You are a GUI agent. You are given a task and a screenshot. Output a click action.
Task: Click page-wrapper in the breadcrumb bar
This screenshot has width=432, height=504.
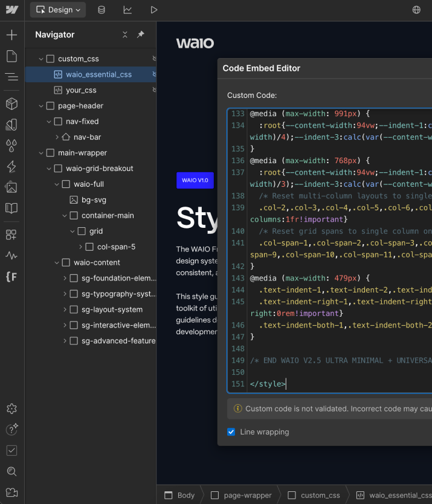[x=242, y=496]
